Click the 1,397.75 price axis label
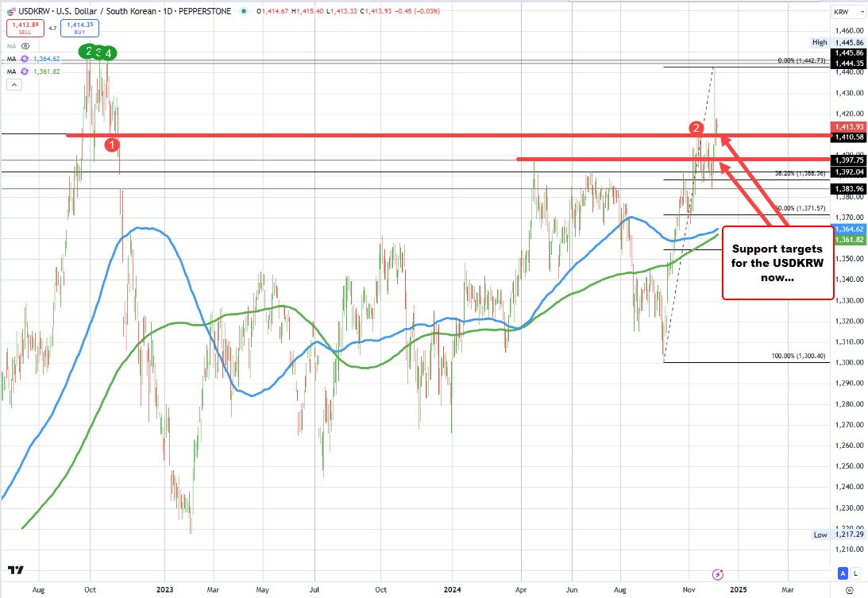Viewport: 868px width, 598px height. 849,160
